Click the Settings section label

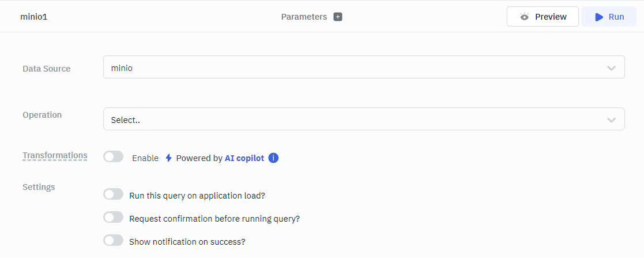tap(39, 187)
